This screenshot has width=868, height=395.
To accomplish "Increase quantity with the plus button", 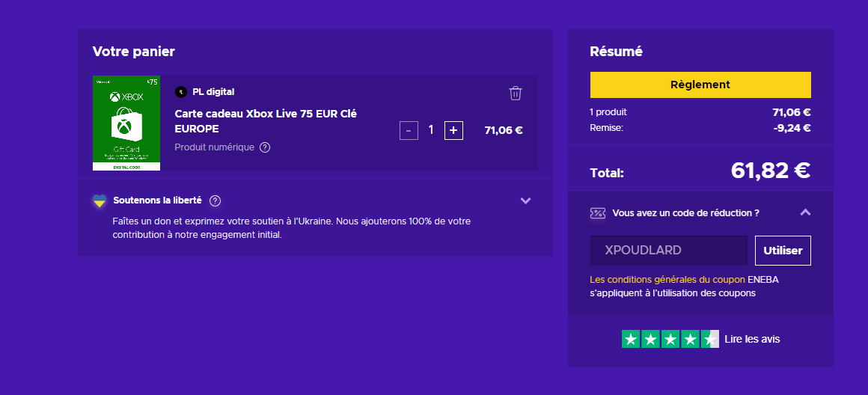I will click(453, 130).
